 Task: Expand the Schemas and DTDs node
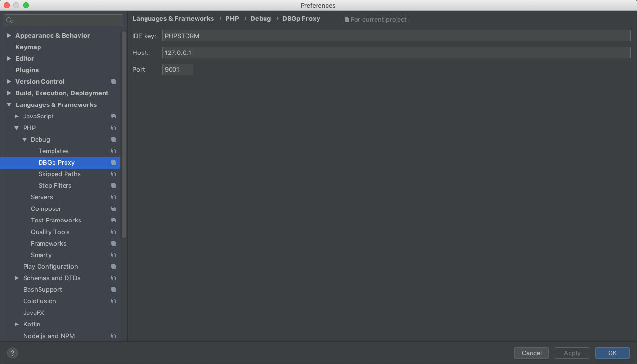click(x=17, y=278)
